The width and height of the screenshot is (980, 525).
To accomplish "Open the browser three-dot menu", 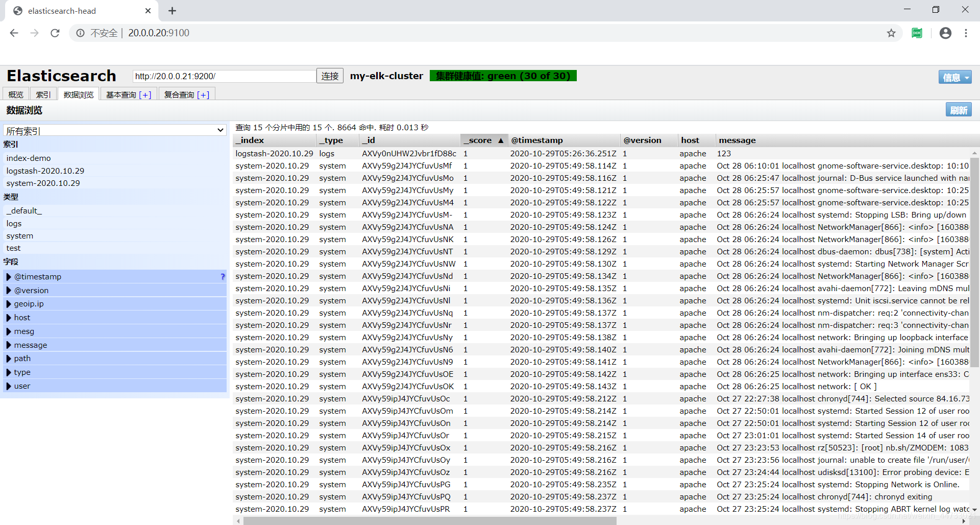I will [966, 33].
